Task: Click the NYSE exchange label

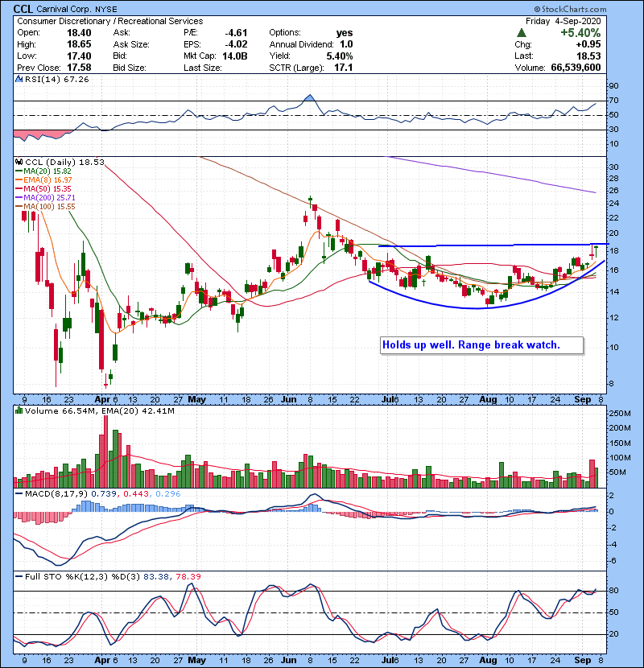Action: [x=105, y=9]
